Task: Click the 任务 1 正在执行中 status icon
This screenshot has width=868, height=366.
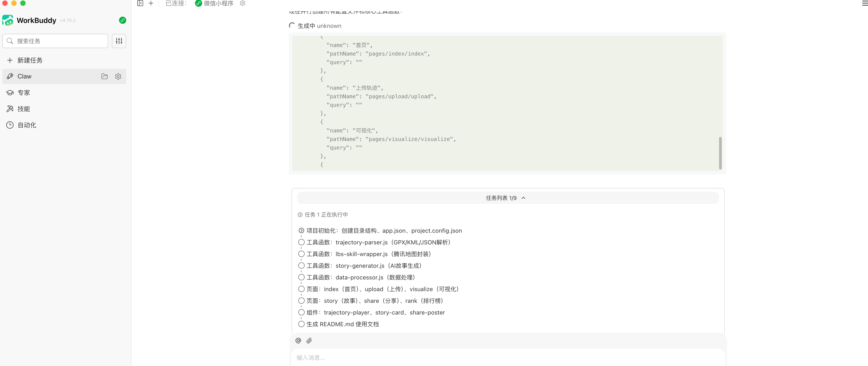Action: 300,215
